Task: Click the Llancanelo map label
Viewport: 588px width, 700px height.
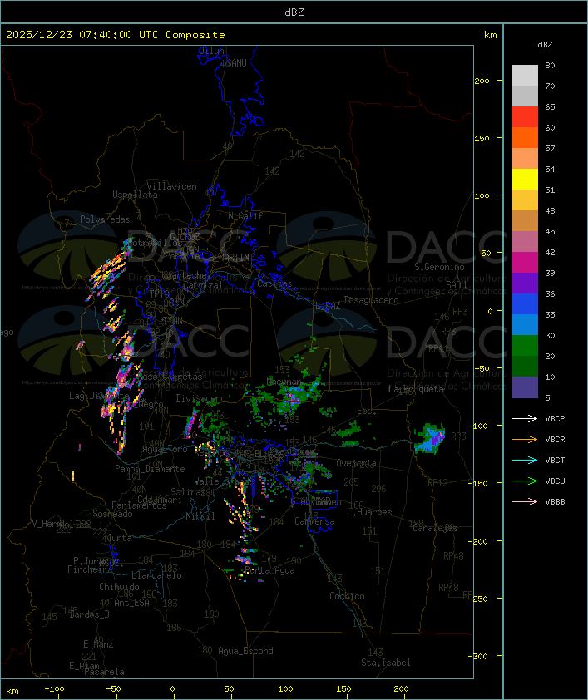Action: [156, 575]
